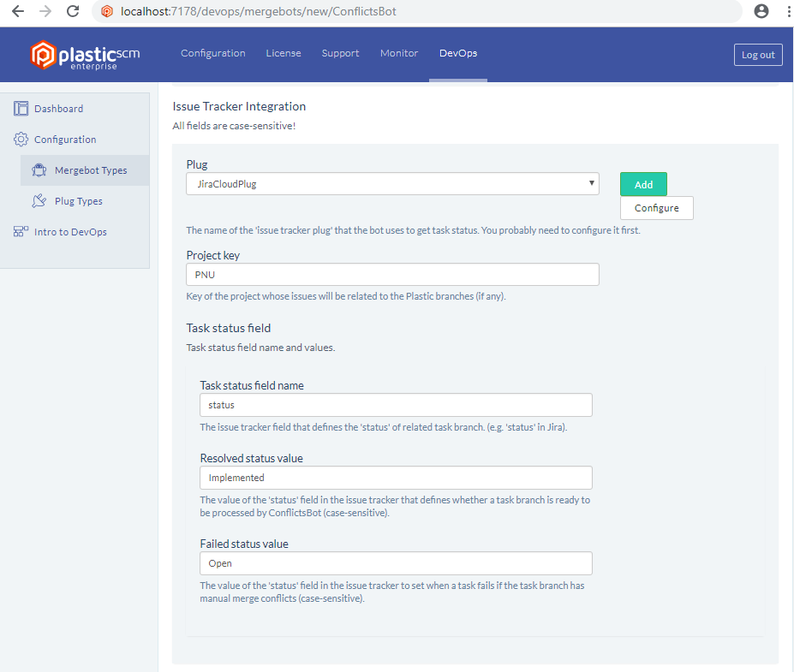This screenshot has height=672, width=794.
Task: Open the Monitor top menu
Action: coord(399,53)
